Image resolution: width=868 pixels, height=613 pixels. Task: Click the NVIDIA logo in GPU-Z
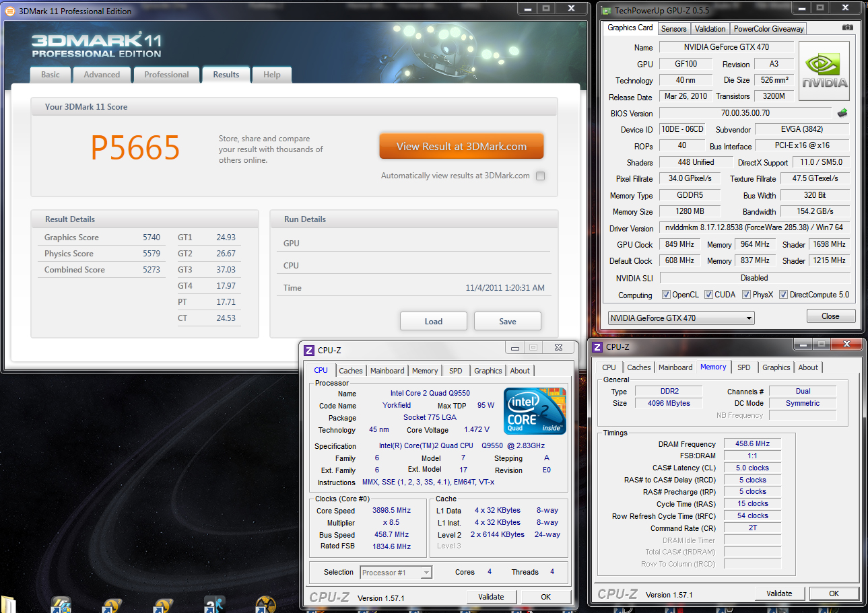click(x=824, y=71)
